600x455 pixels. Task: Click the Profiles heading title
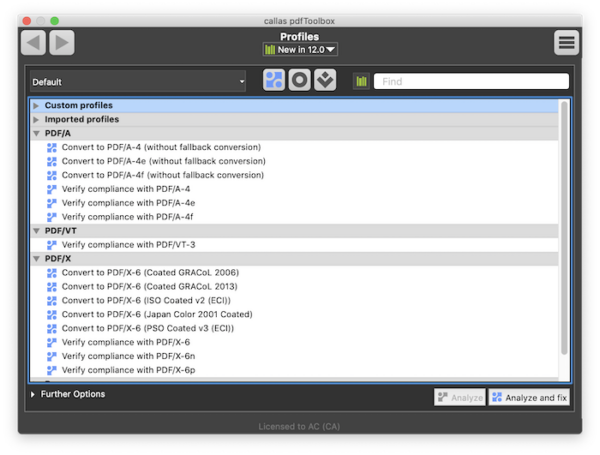pyautogui.click(x=300, y=37)
